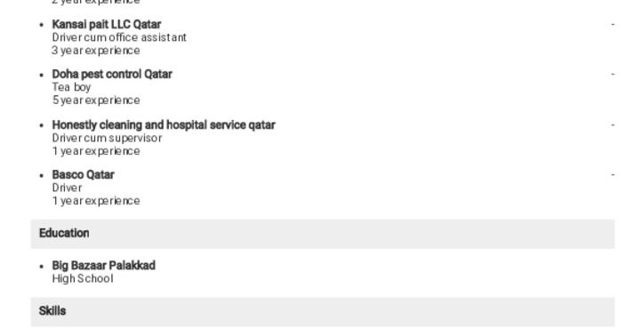Image resolution: width=644 pixels, height=329 pixels.
Task: Click the Driver title under Basco Qatar
Action: tap(67, 188)
